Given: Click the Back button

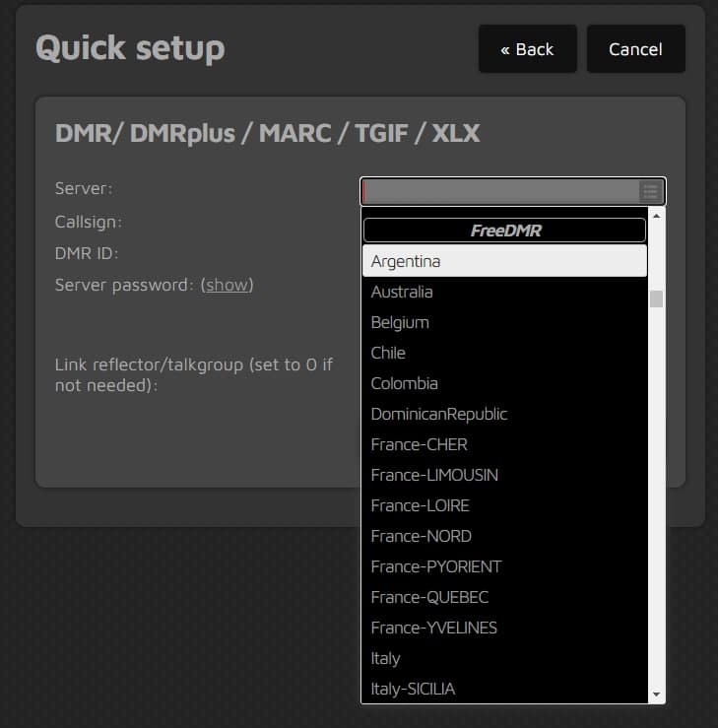Looking at the screenshot, I should 528,48.
